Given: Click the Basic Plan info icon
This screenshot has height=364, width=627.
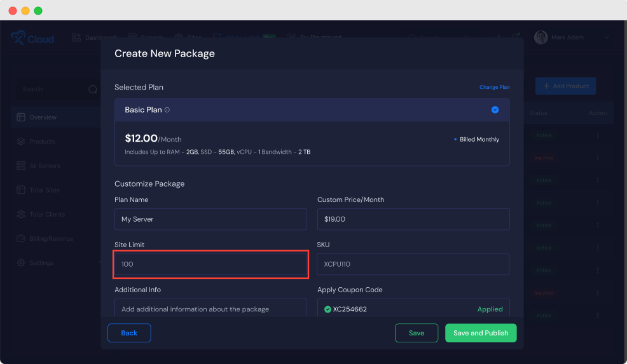Looking at the screenshot, I should [167, 110].
